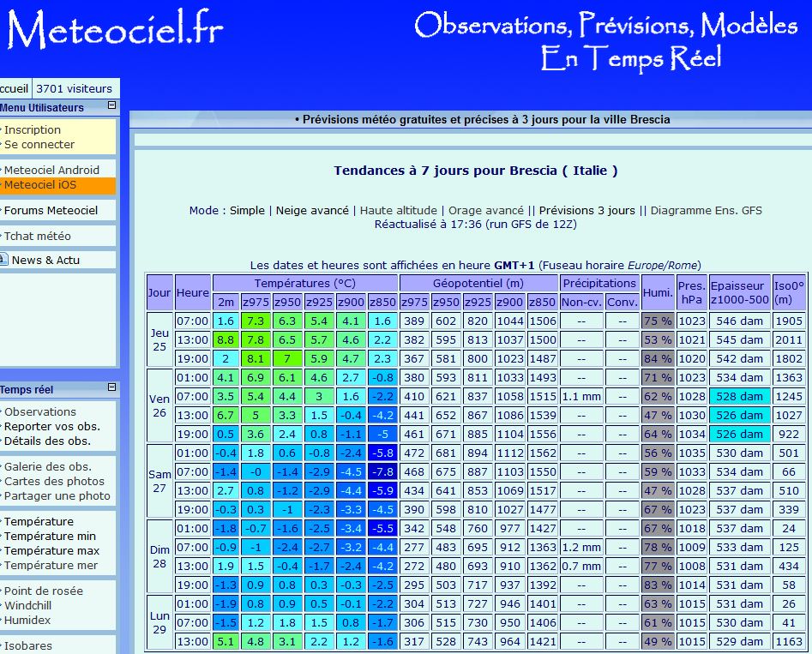
Task: Switch to Haute altitude mode
Action: (x=398, y=210)
